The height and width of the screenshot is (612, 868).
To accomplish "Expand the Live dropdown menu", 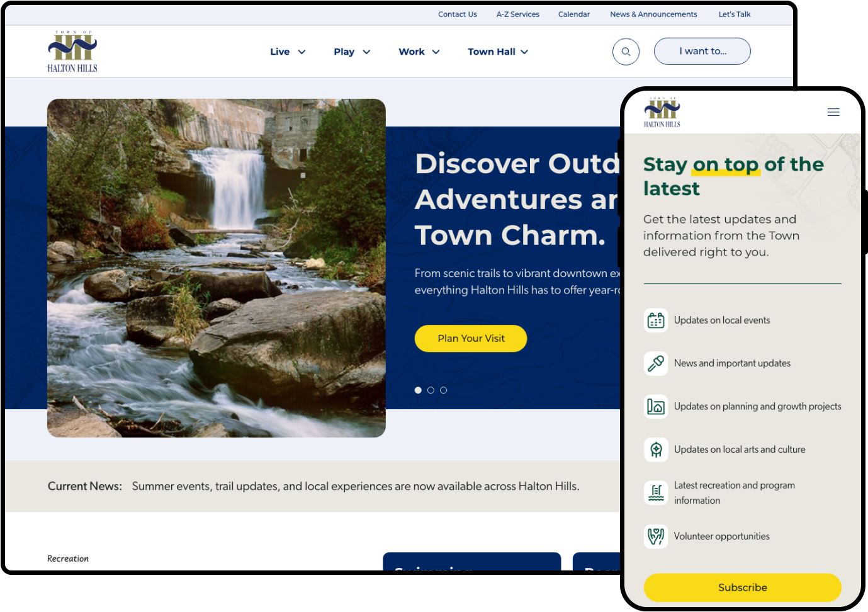I will point(288,52).
